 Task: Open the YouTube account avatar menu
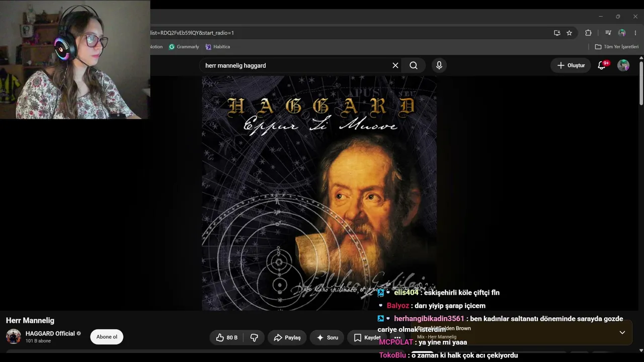(623, 65)
